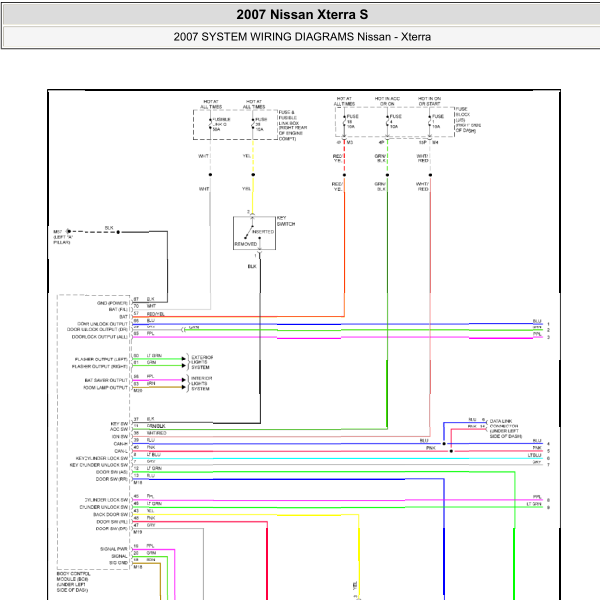Click the HOT IN ON OR START heading
The width and height of the screenshot is (600, 600).
[x=429, y=101]
